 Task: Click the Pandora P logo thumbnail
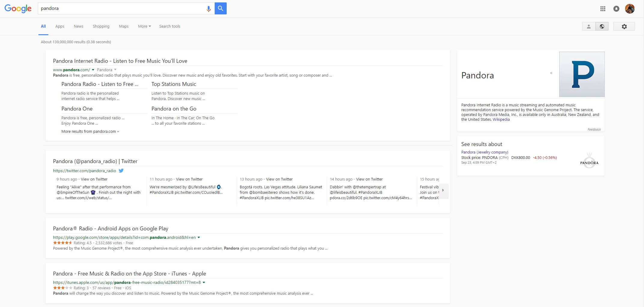(x=582, y=74)
